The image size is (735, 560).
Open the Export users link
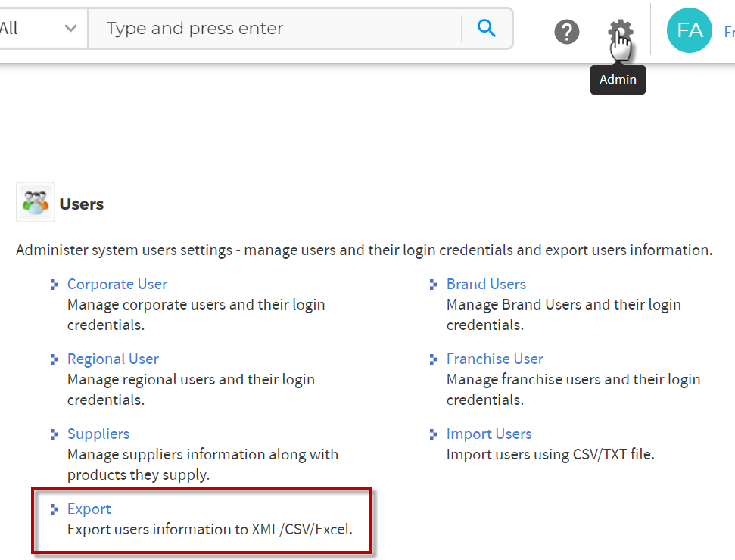coord(89,509)
